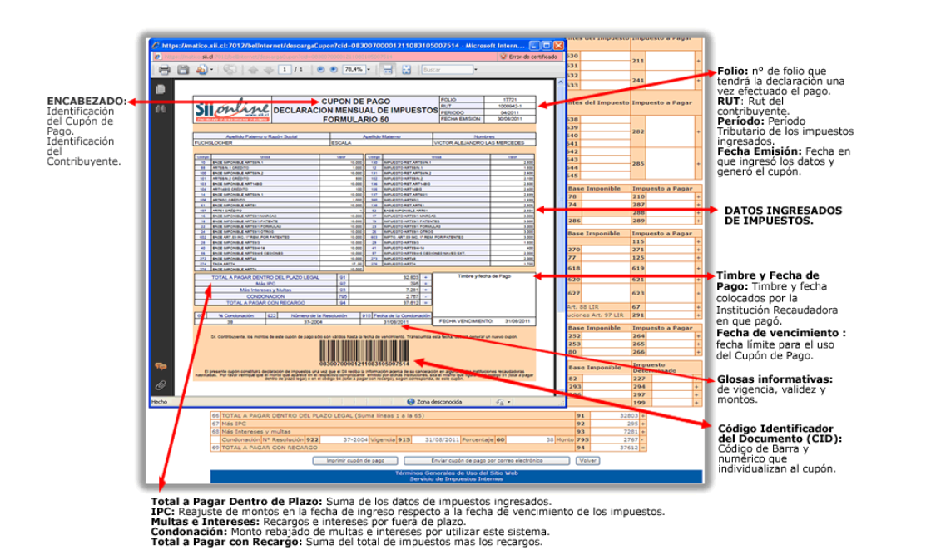This screenshot has height=560, width=926.
Task: Click field 92 showing 295
Action: point(615,424)
